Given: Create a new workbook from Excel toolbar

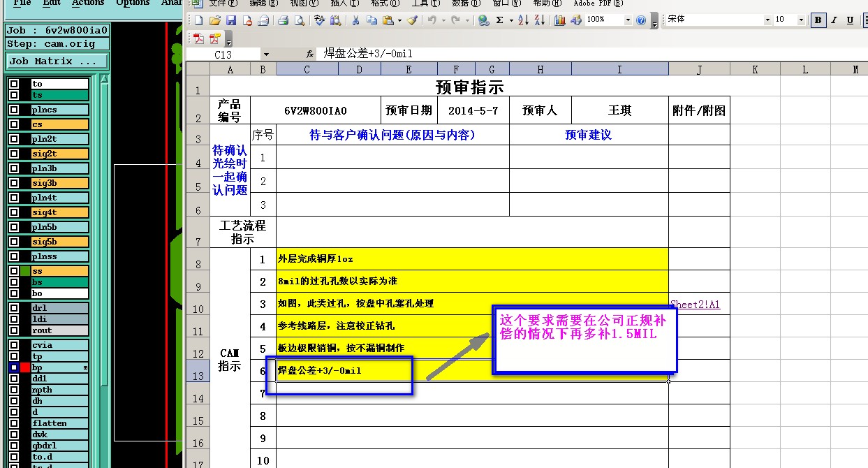Looking at the screenshot, I should 199,20.
